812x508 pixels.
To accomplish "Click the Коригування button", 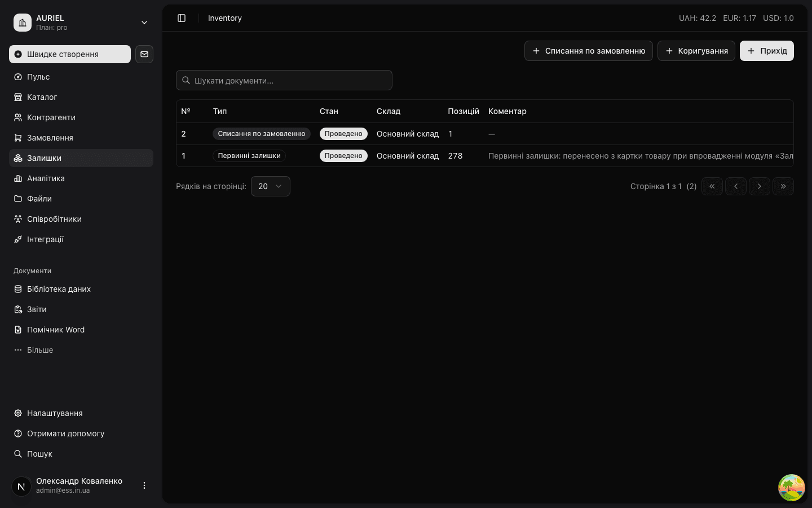I will click(696, 51).
